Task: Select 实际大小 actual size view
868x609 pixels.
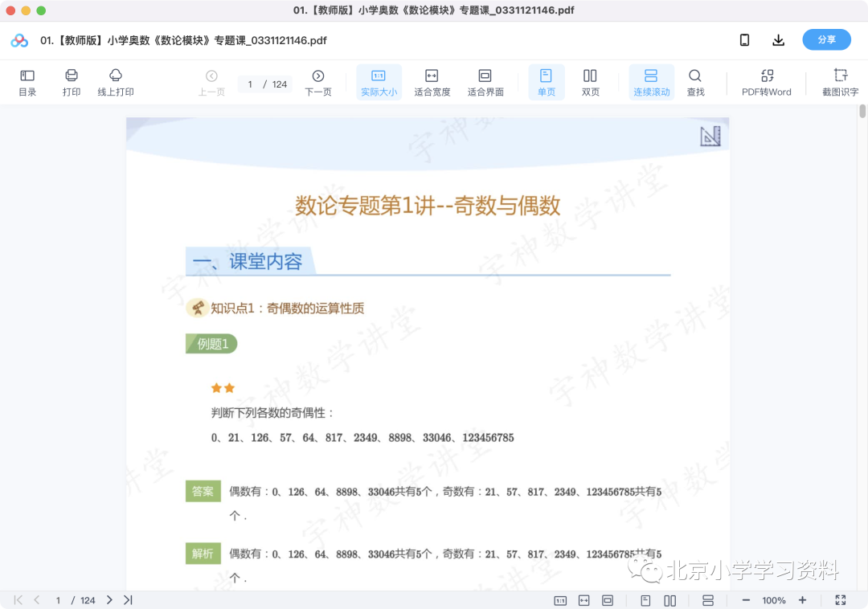Action: pyautogui.click(x=379, y=83)
